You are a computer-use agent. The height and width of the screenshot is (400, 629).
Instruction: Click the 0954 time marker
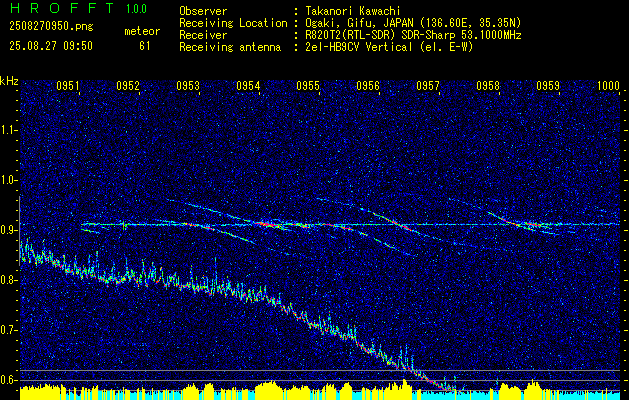(248, 86)
